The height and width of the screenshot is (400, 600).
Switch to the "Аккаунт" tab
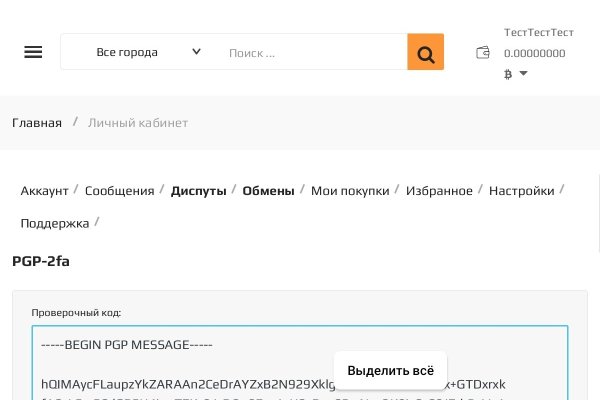tap(45, 190)
